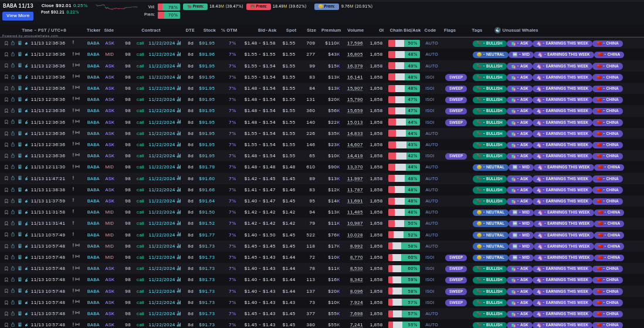Open teal calculator icon on 11:47:21 trade row
This screenshot has width=644, height=328.
(20, 179)
